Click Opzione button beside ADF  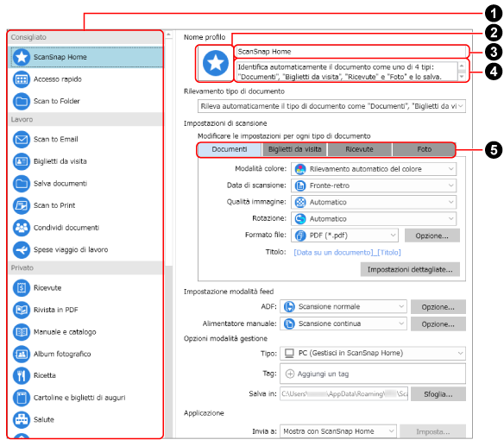(438, 307)
